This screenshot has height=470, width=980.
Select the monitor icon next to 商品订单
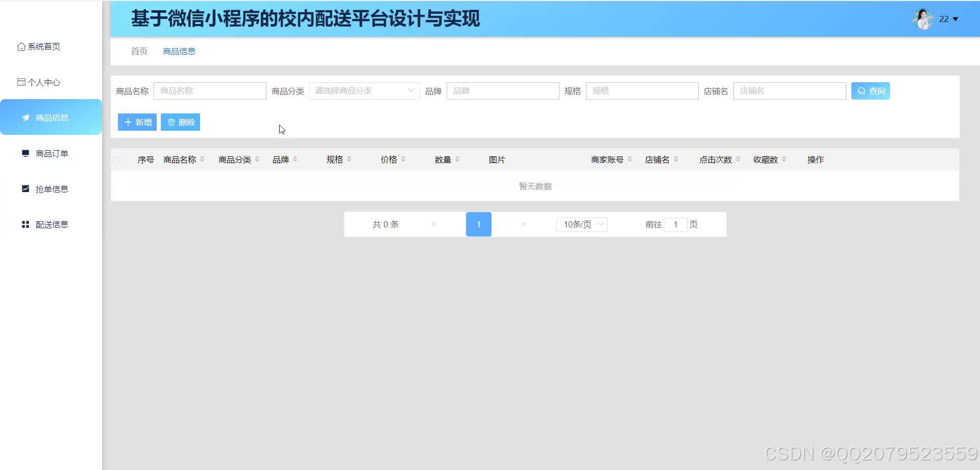25,153
